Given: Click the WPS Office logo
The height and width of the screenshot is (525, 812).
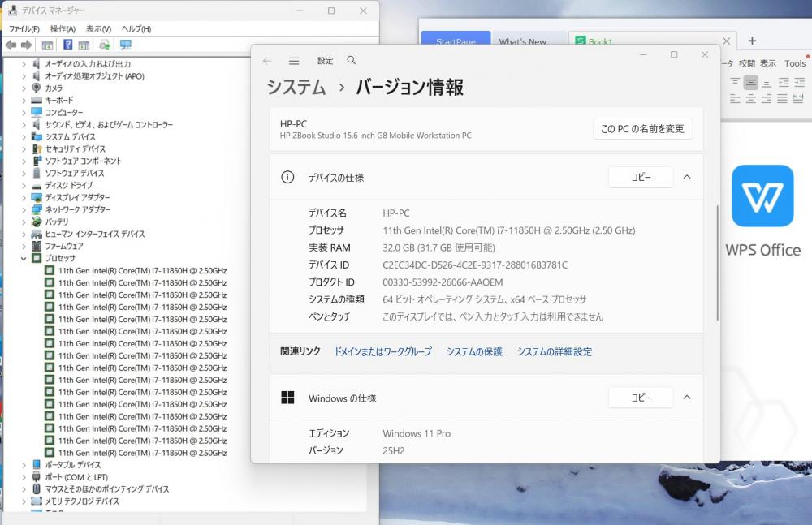Looking at the screenshot, I should [x=762, y=196].
